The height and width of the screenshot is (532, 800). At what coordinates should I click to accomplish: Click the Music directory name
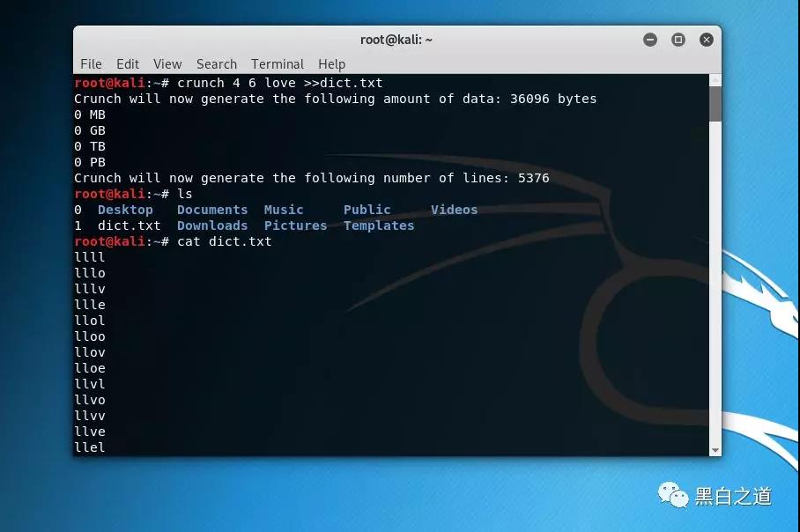(x=284, y=210)
